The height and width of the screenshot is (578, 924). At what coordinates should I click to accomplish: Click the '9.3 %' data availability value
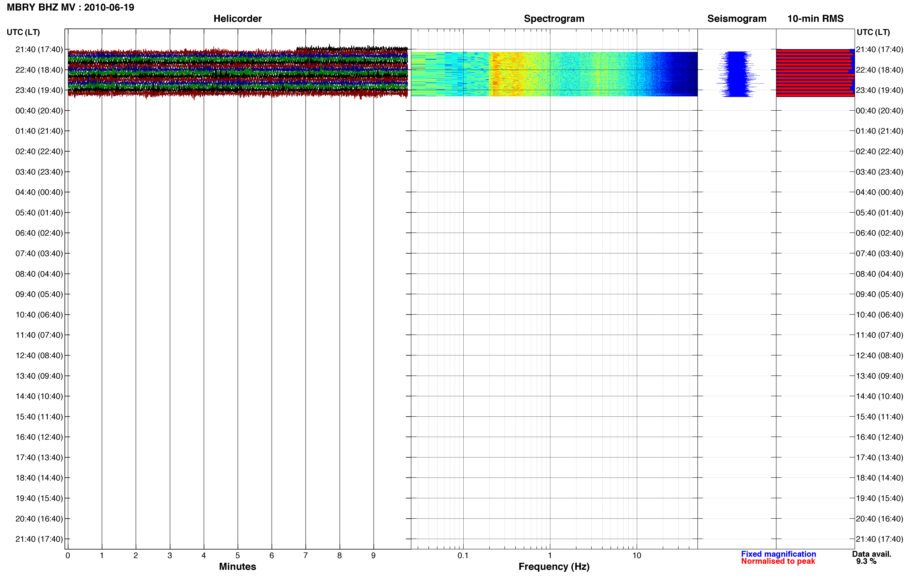[866, 561]
